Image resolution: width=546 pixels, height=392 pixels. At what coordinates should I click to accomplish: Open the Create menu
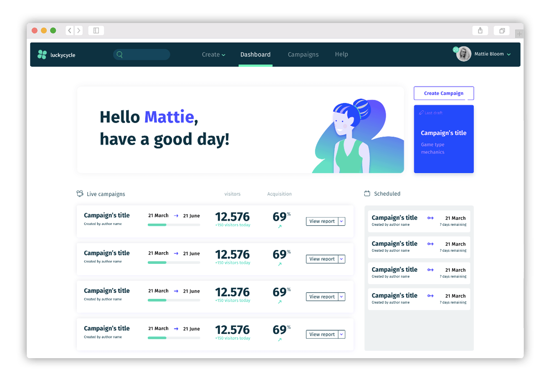coord(213,55)
